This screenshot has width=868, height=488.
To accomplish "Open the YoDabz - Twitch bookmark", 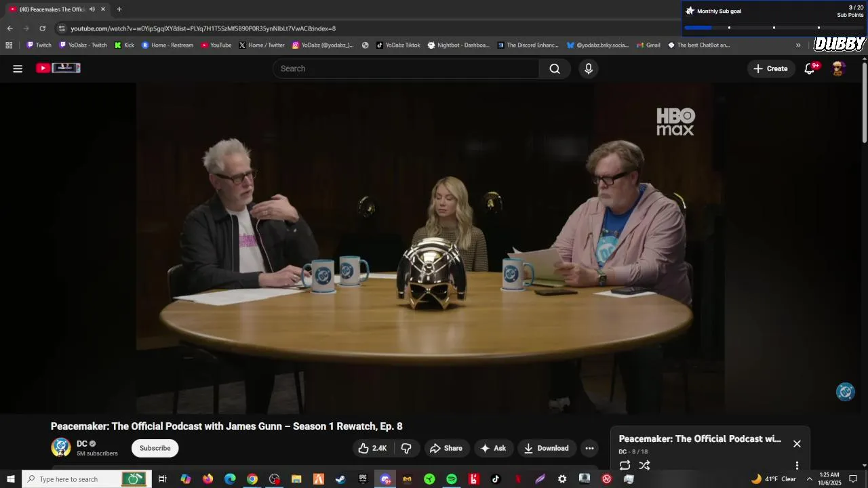I will click(83, 45).
